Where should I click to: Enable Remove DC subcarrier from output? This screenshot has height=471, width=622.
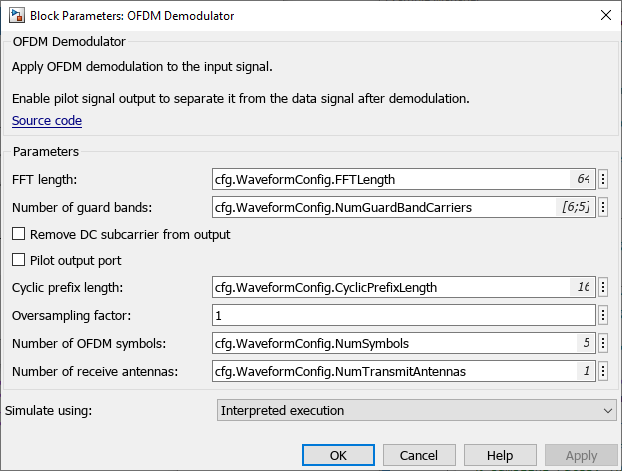(19, 235)
